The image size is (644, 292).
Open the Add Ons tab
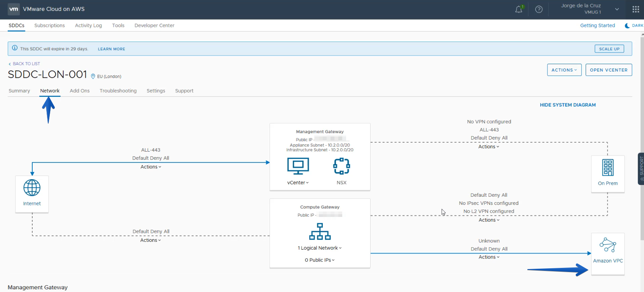(80, 91)
